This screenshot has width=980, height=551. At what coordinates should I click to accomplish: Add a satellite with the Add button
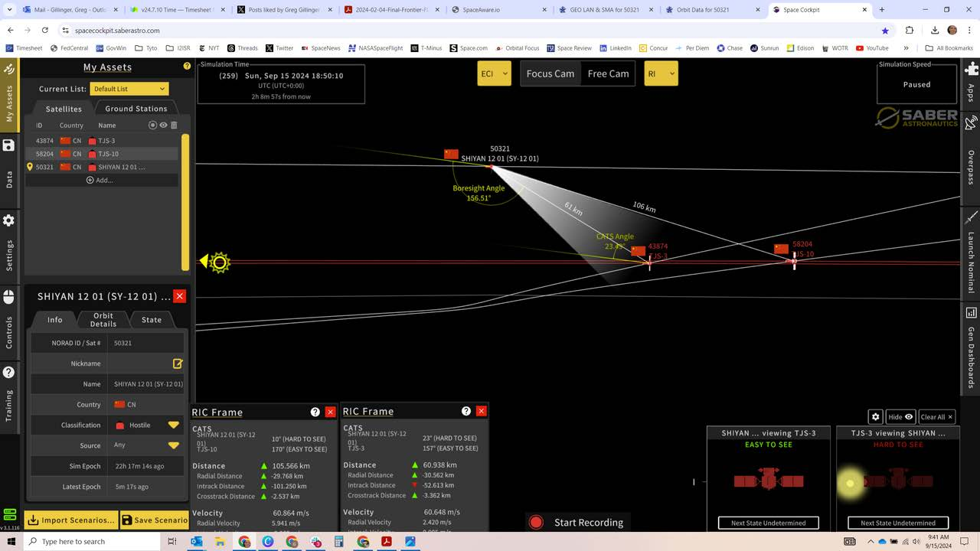pyautogui.click(x=100, y=181)
